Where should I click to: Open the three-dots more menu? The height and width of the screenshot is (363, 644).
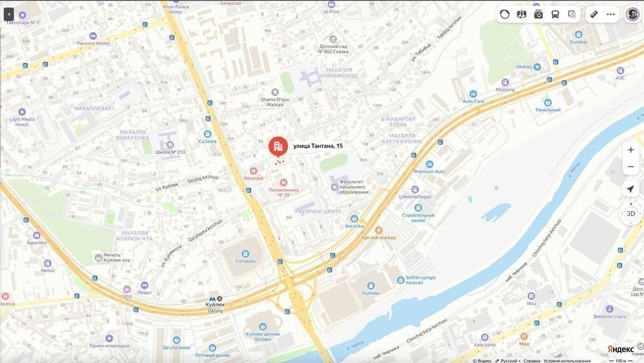pyautogui.click(x=611, y=14)
